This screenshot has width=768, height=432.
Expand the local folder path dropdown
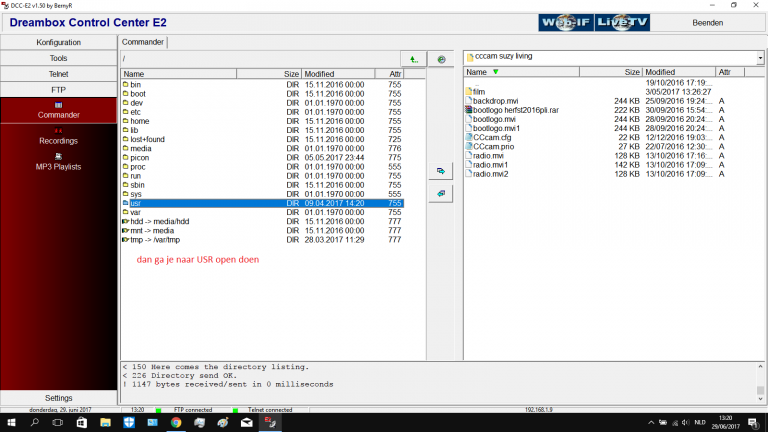(759, 57)
